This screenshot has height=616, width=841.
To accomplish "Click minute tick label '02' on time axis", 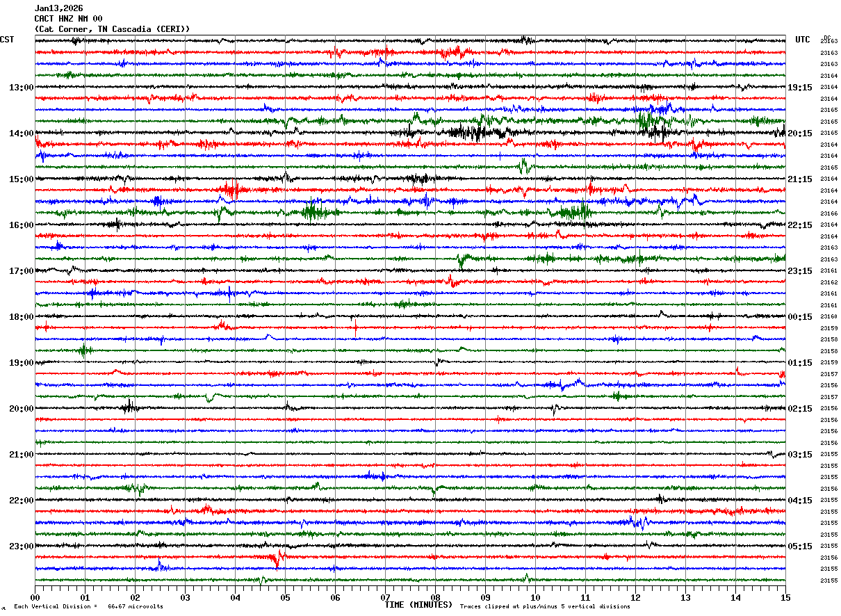I will point(135,597).
